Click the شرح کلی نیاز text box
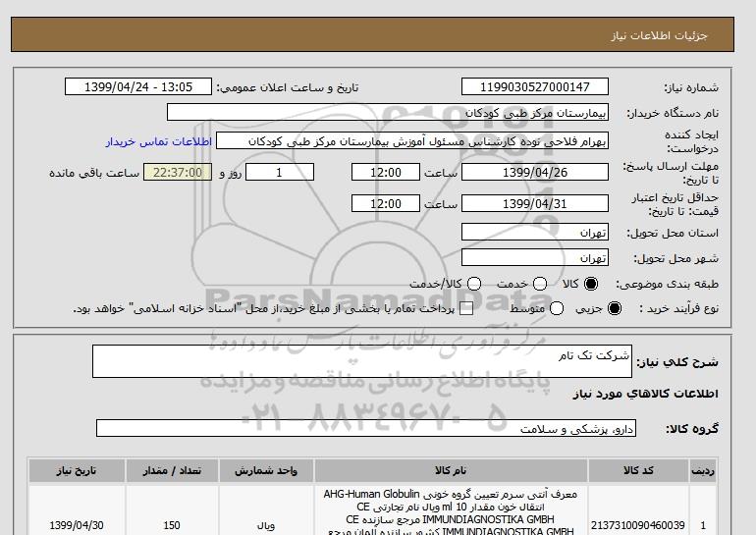Image resolution: width=756 pixels, height=535 pixels. pyautogui.click(x=362, y=361)
